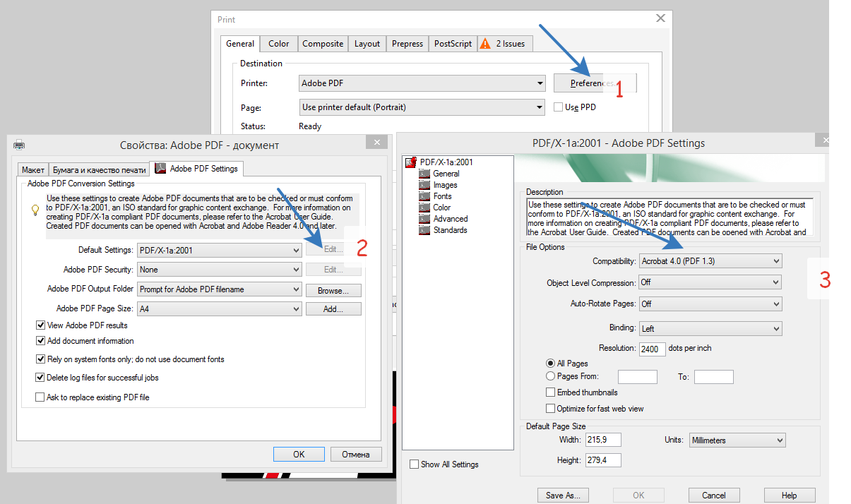The image size is (851, 504).
Task: Click the warning icon on the Issues tab
Action: (x=485, y=44)
